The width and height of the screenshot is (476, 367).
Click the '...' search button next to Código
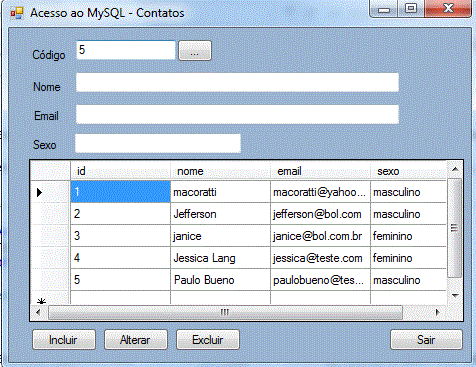[195, 51]
